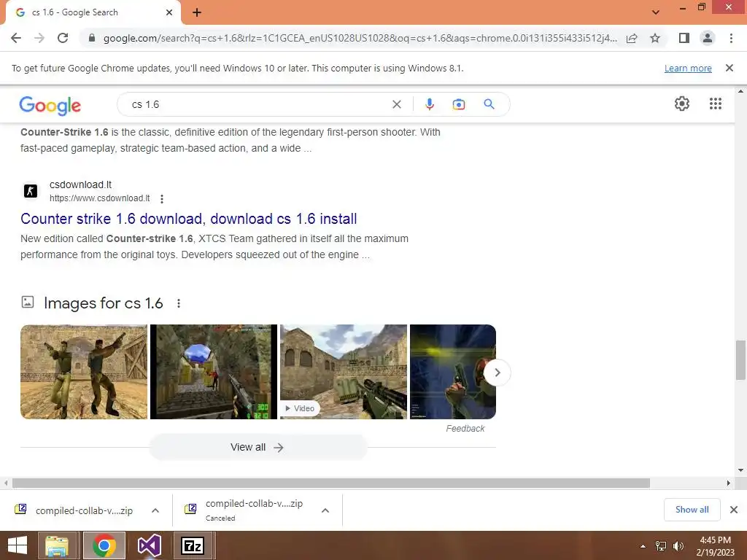747x560 pixels.
Task: Click the lock icon in the address bar
Action: pos(92,38)
